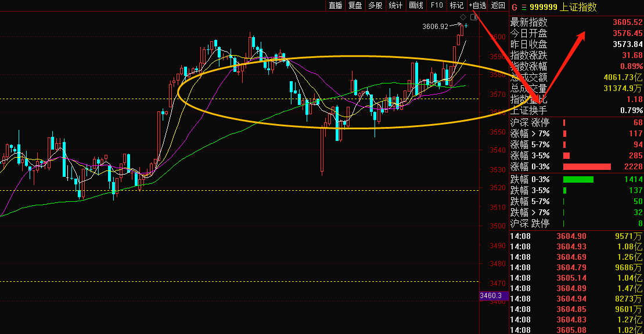Select the 昨日收盘 value 3573.84
The width and height of the screenshot is (644, 334).
[x=628, y=44]
